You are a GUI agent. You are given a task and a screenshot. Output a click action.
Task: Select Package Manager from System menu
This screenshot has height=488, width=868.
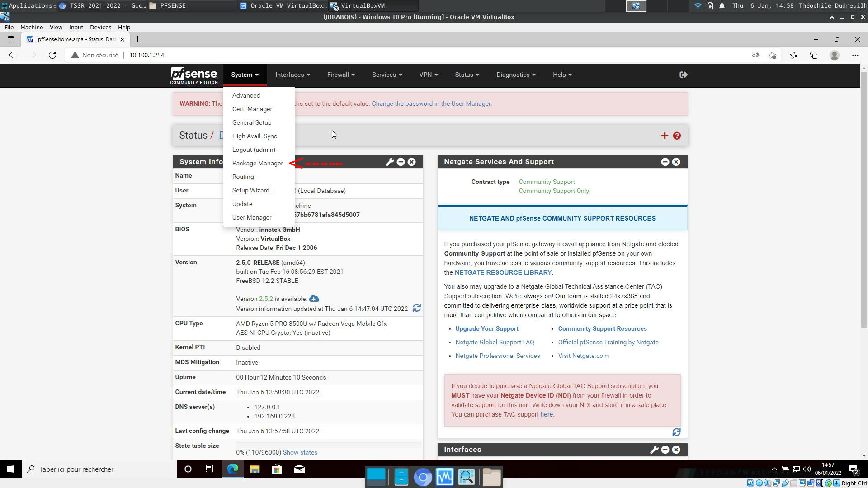(x=257, y=163)
